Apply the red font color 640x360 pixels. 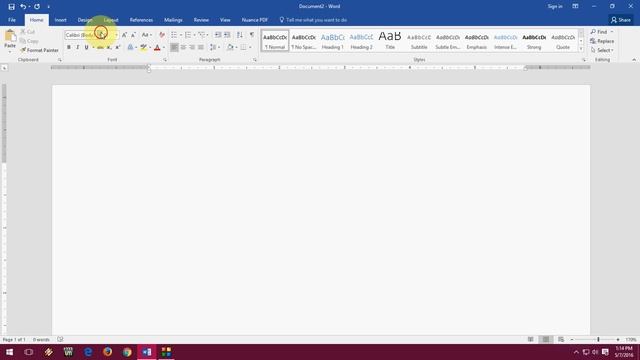(x=157, y=47)
